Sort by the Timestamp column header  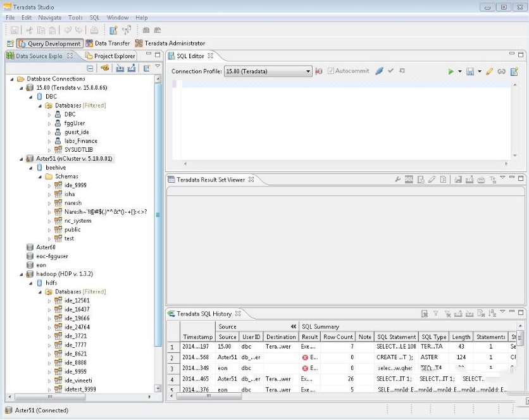[x=197, y=337]
